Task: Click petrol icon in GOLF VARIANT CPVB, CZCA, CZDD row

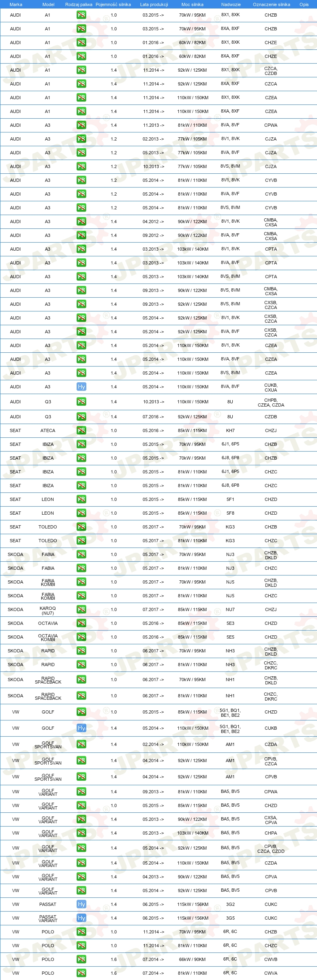Action: coord(81,848)
